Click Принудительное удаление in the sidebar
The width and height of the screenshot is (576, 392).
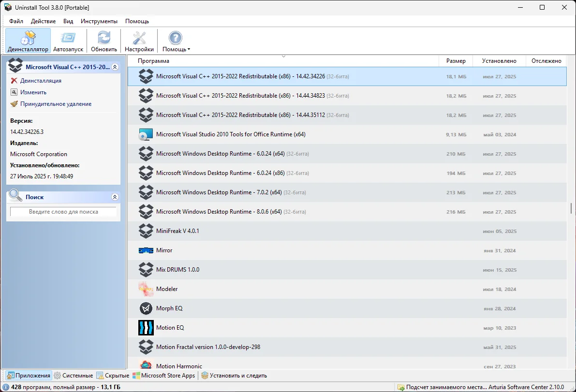pos(56,104)
